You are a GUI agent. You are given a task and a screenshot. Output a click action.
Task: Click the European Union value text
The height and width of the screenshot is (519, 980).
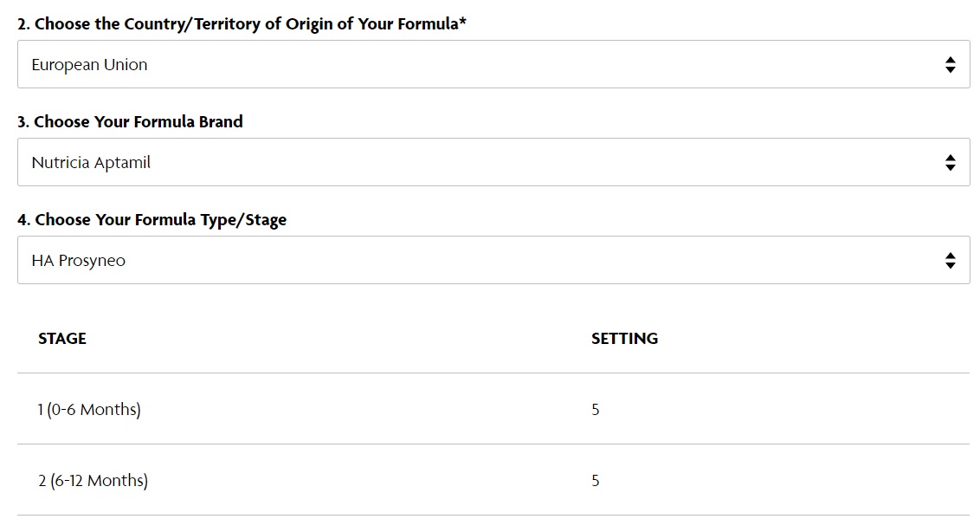click(x=89, y=64)
